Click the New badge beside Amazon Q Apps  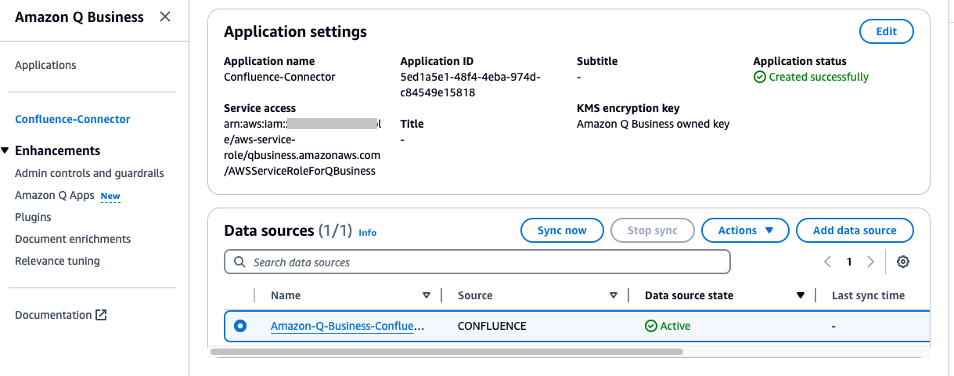click(110, 196)
